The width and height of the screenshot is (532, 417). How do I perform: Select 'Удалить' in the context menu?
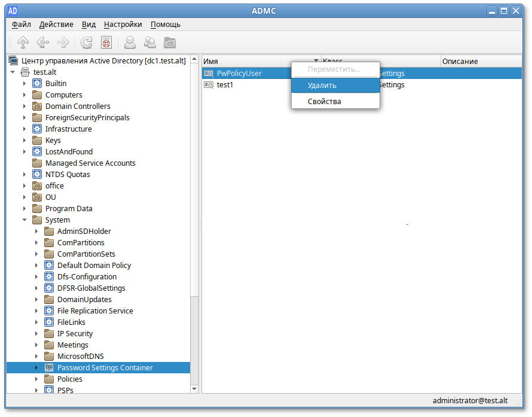pyautogui.click(x=322, y=86)
